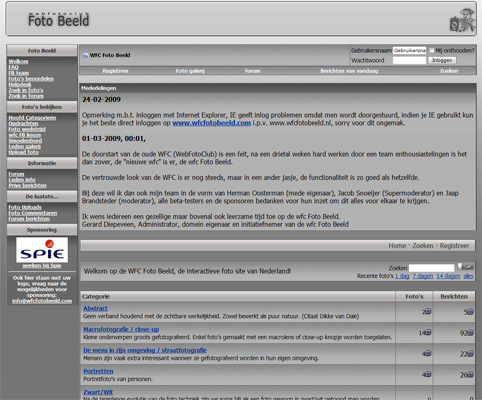The height and width of the screenshot is (400, 482).
Task: Click the Berichten icon in Macrofotografie row
Action: click(470, 333)
